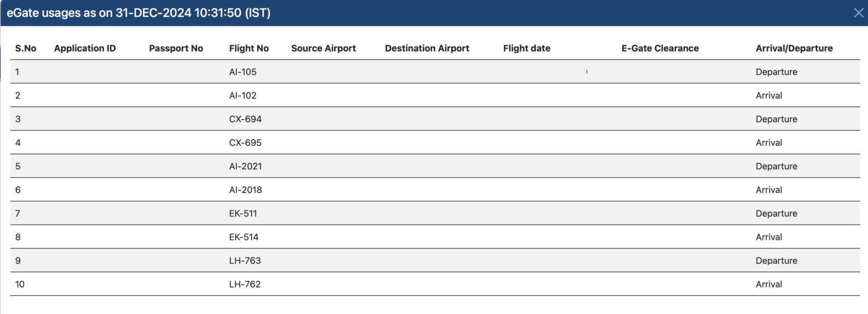Screen dimensions: 868x314
Task: Click the Flight date column header
Action: point(527,49)
